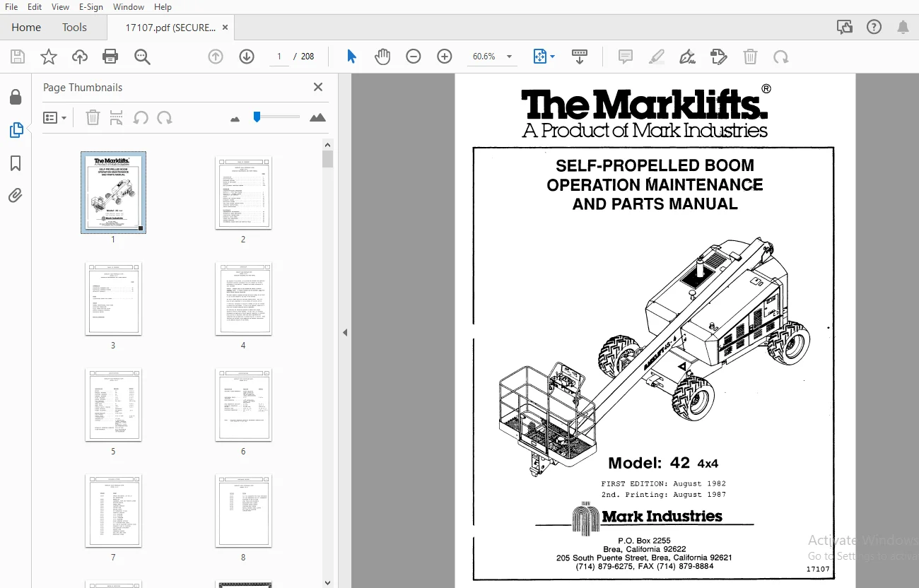The height and width of the screenshot is (588, 919).
Task: Print the document using printer icon
Action: tap(110, 57)
